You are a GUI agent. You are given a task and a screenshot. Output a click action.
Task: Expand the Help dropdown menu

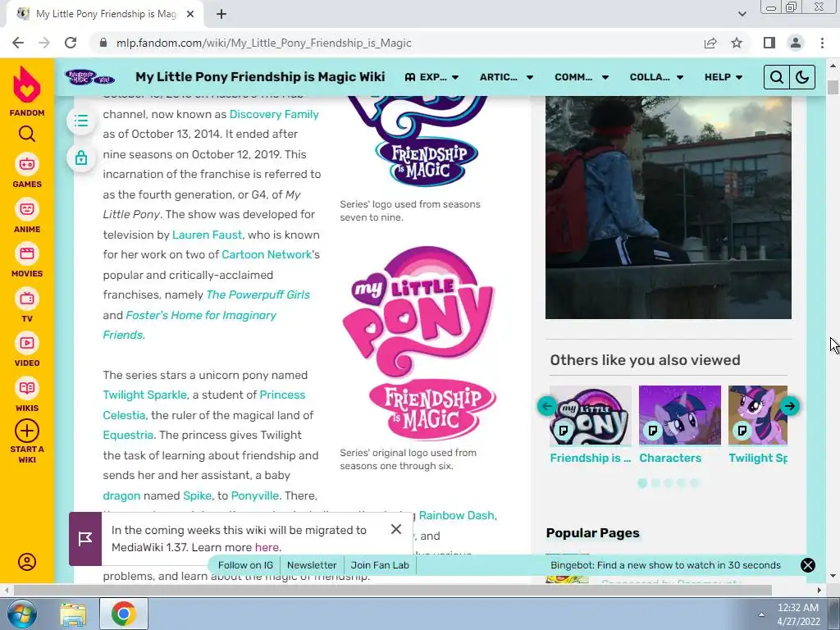click(x=724, y=77)
